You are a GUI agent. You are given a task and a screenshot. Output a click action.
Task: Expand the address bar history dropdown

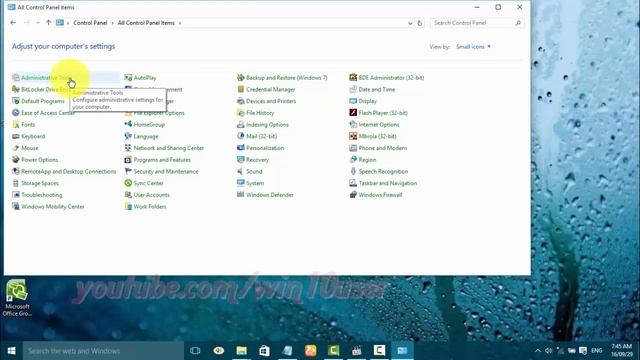click(410, 23)
